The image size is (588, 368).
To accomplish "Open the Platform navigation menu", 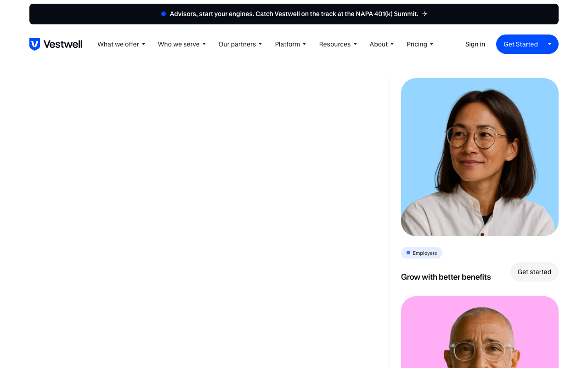I will [290, 44].
